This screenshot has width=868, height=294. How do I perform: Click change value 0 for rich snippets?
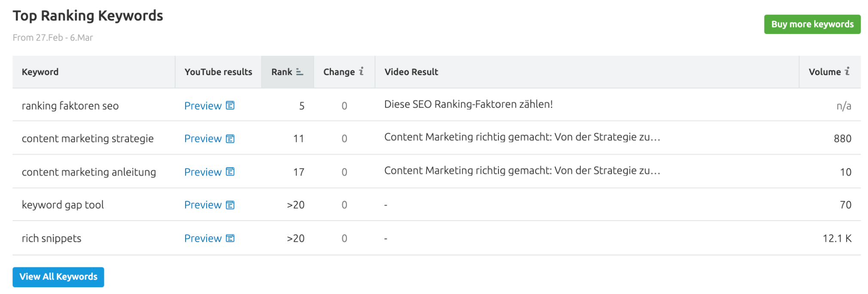344,239
